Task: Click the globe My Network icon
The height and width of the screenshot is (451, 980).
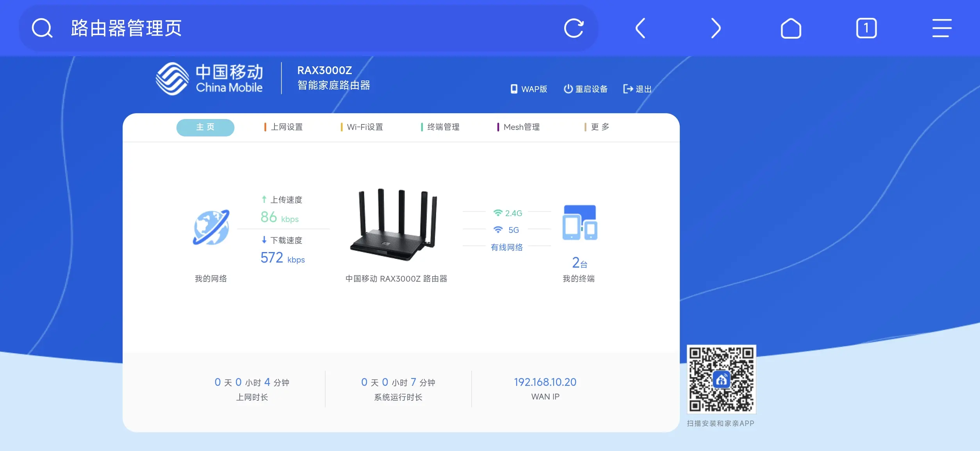Action: (211, 227)
